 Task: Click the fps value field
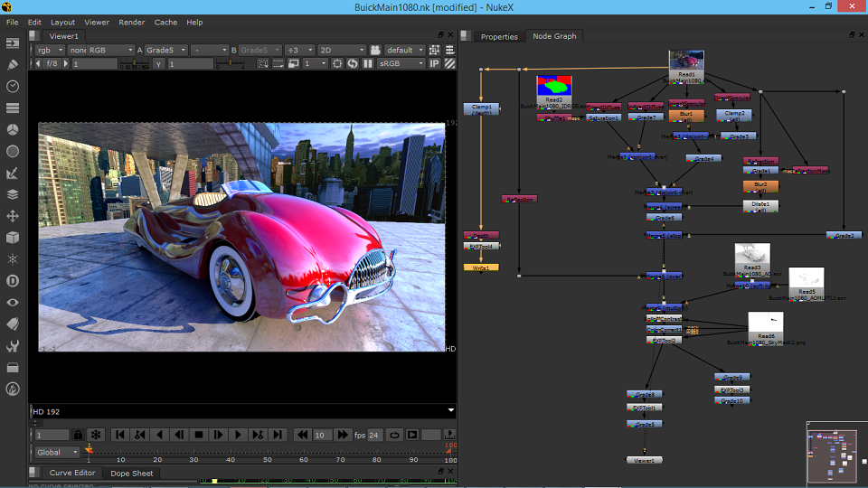pos(374,435)
